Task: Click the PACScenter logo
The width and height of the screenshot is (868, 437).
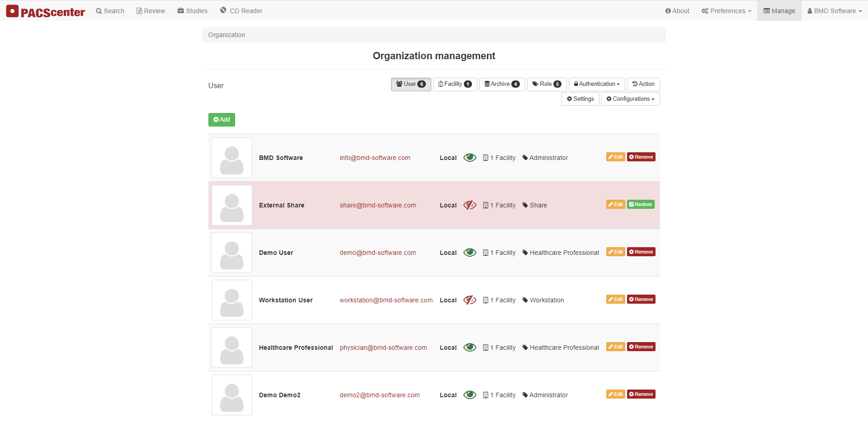Action: point(45,11)
